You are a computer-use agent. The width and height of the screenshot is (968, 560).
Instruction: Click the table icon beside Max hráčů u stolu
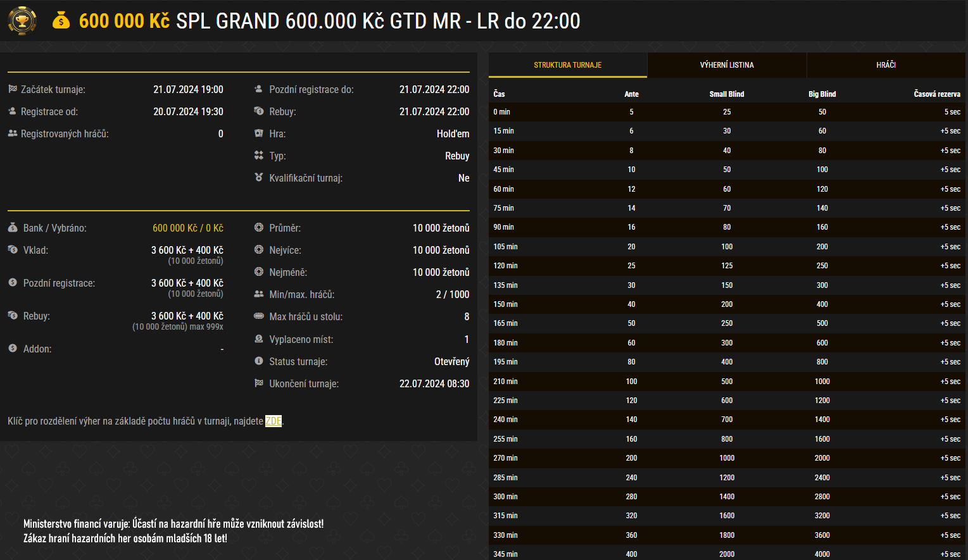click(x=260, y=316)
